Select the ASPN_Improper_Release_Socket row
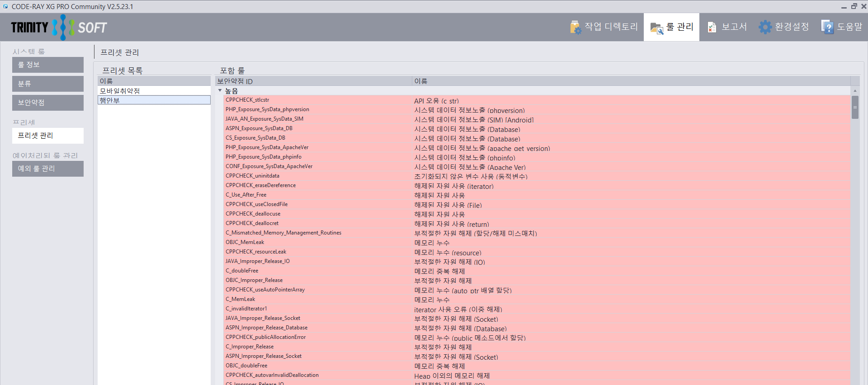The image size is (868, 385). (537, 357)
